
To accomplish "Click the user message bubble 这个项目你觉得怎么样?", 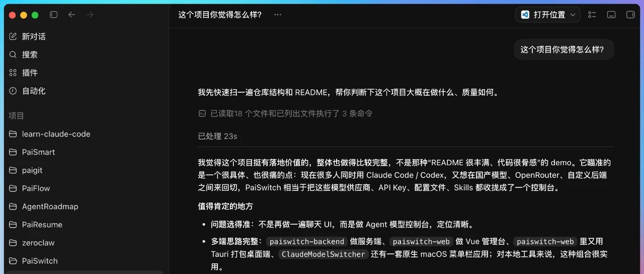I will pyautogui.click(x=564, y=50).
